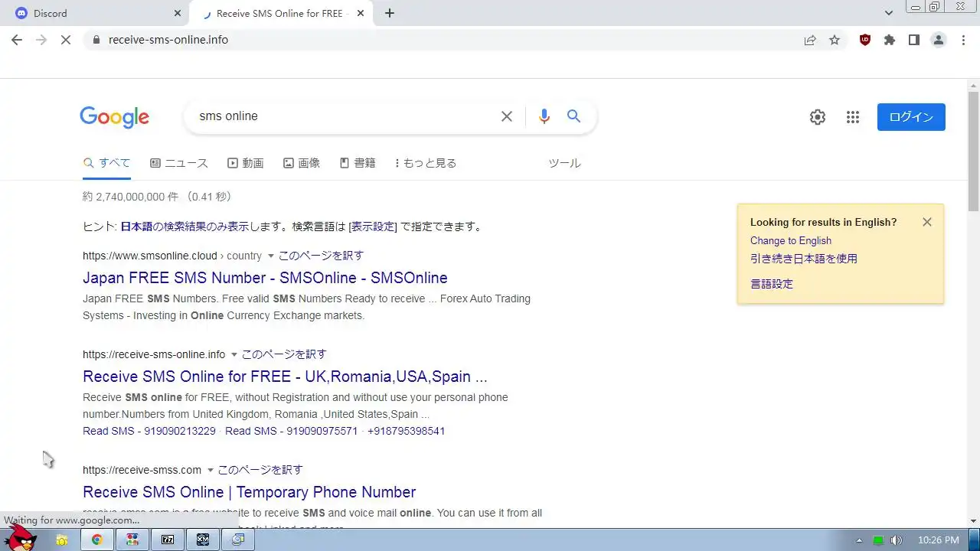Switch to the Discord tab
This screenshot has height=551, width=980.
click(94, 13)
